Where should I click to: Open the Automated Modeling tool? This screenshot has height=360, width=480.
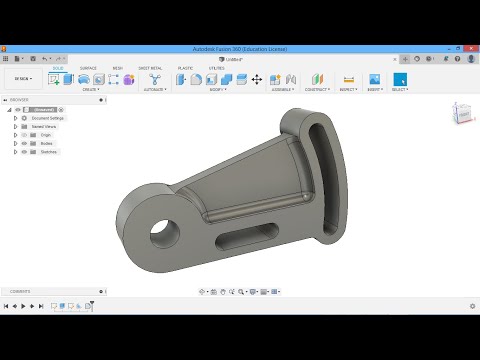point(155,79)
